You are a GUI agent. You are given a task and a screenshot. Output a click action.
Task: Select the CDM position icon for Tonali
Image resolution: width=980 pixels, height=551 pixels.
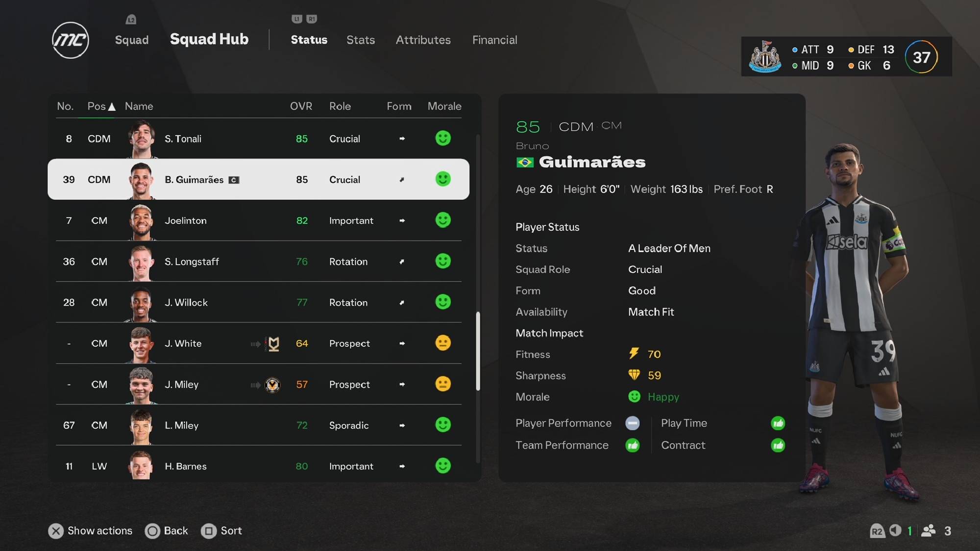click(98, 139)
